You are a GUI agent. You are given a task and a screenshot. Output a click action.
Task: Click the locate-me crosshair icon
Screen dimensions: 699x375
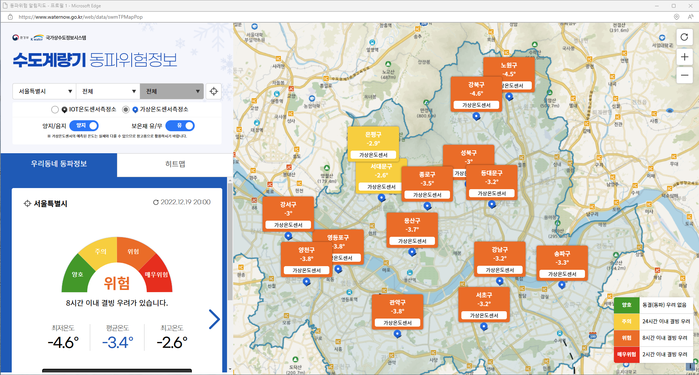point(214,91)
